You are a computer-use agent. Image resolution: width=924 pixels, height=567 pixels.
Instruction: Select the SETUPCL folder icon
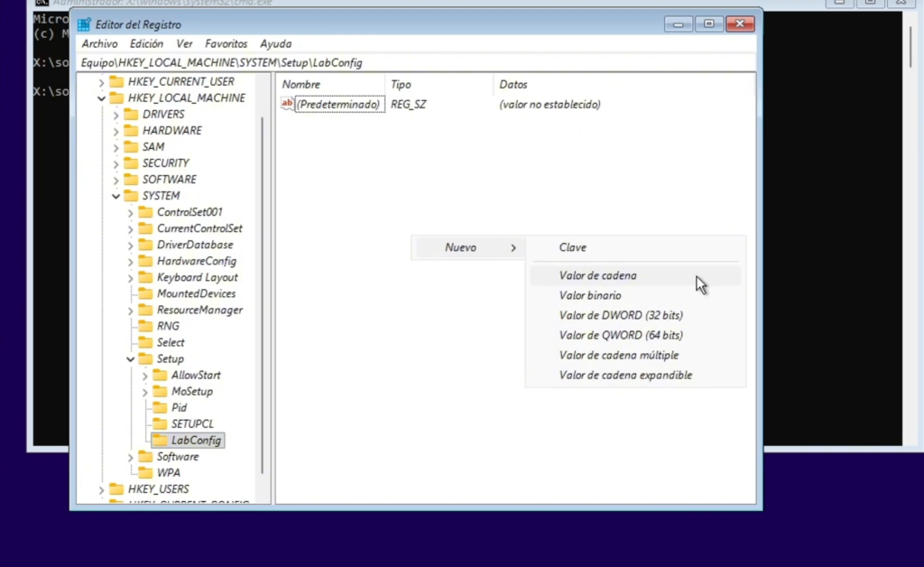159,424
